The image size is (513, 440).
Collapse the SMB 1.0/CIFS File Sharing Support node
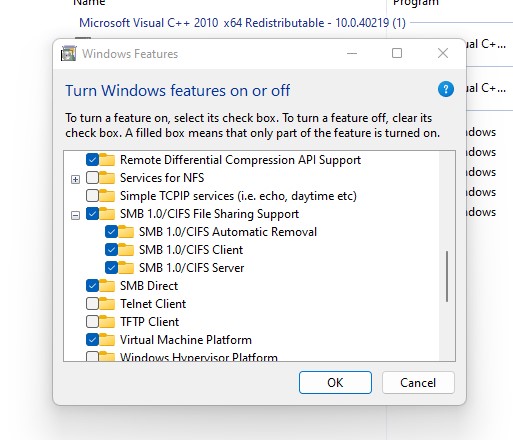coord(76,216)
